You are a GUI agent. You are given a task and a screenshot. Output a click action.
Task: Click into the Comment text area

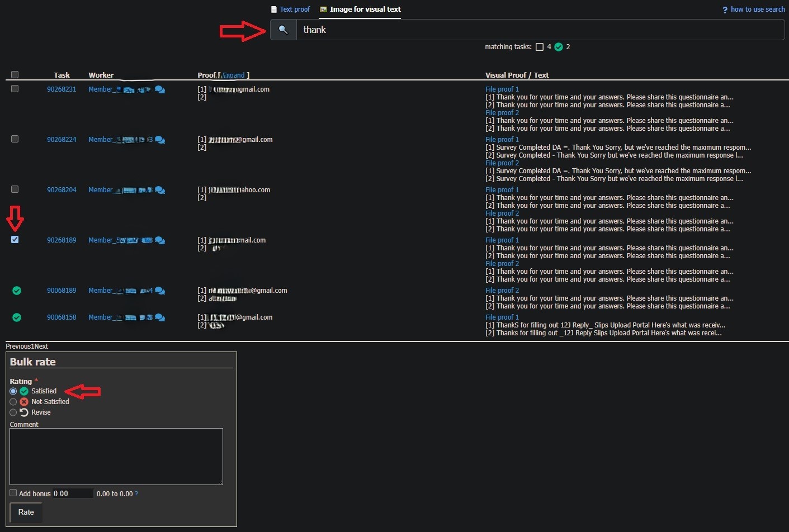(116, 456)
